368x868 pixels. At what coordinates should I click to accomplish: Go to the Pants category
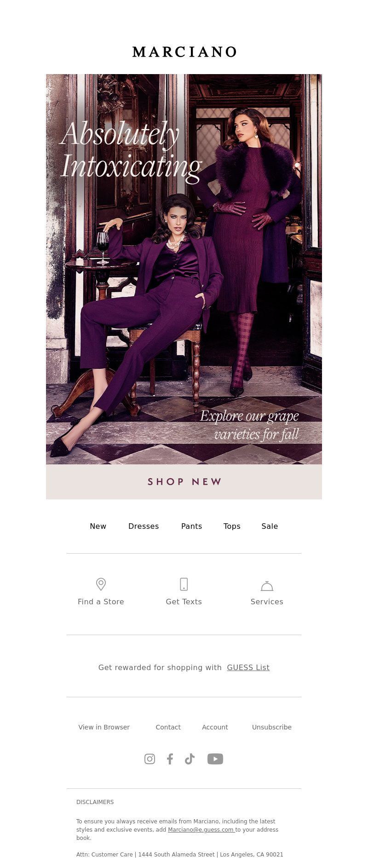click(191, 526)
